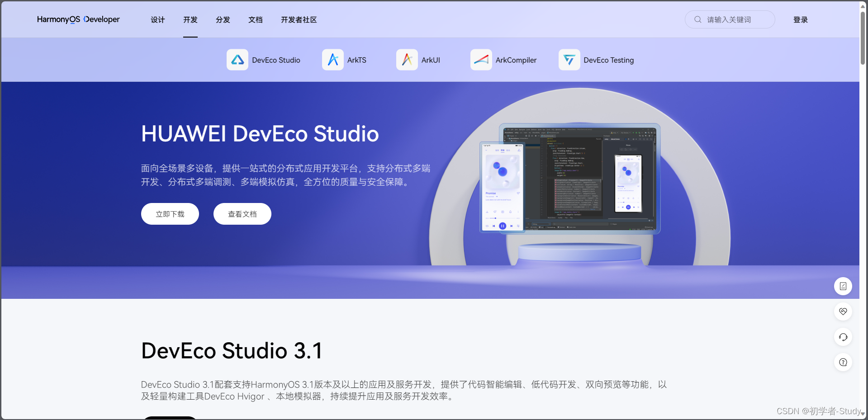Click the 立即下载 button
The width and height of the screenshot is (868, 420).
[x=170, y=214]
